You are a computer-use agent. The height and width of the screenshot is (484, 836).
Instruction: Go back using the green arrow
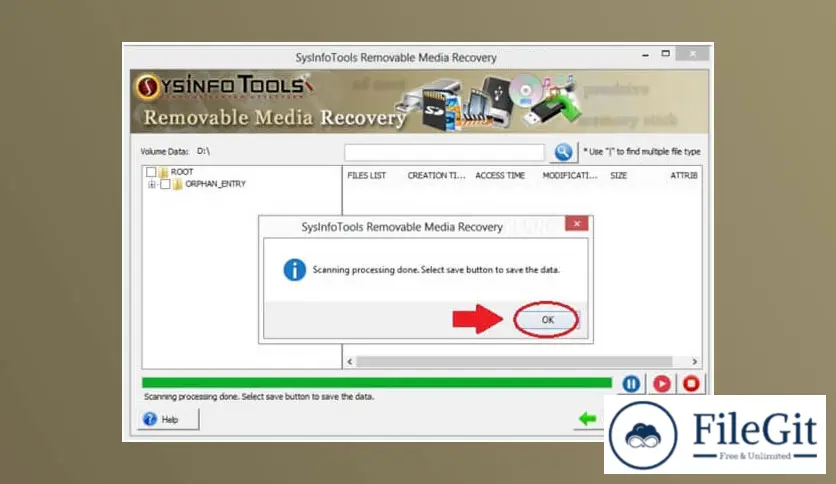(588, 418)
